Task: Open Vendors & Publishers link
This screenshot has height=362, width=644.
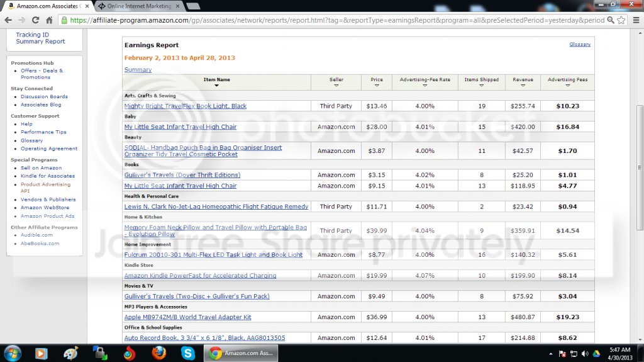Action: [x=48, y=200]
